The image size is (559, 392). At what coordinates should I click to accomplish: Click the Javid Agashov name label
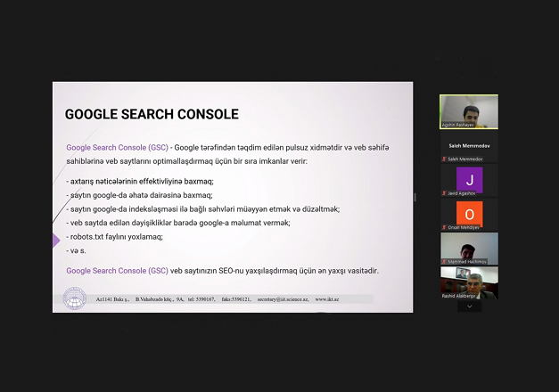pos(462,193)
